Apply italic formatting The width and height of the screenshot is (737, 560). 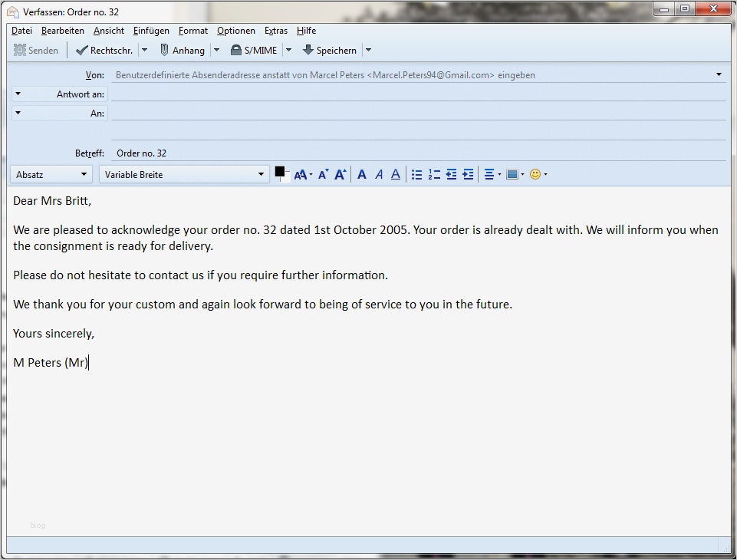click(378, 174)
